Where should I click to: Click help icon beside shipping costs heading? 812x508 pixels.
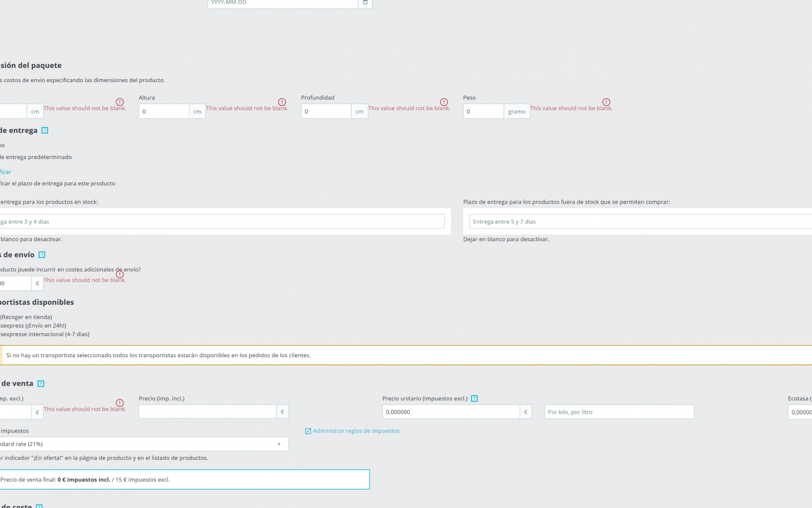pyautogui.click(x=42, y=255)
